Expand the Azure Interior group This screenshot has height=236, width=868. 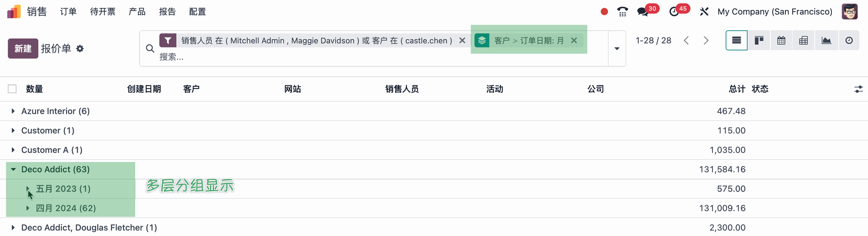(13, 111)
